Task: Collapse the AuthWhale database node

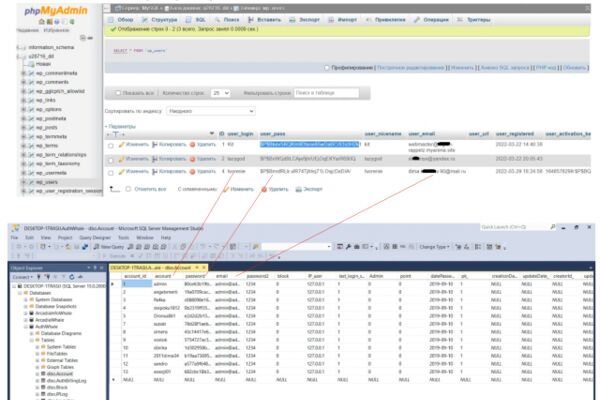Action: click(26, 327)
